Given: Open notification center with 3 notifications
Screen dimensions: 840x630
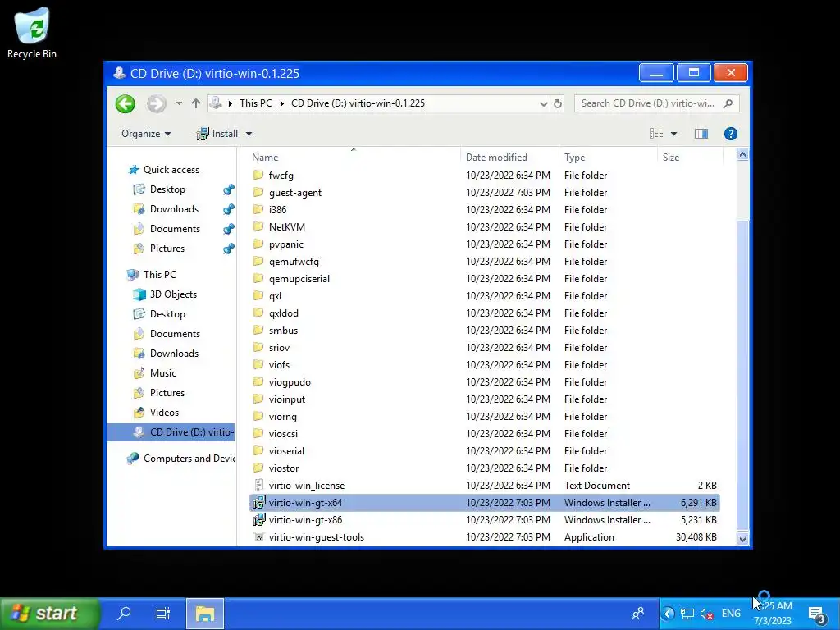Looking at the screenshot, I should point(818,614).
